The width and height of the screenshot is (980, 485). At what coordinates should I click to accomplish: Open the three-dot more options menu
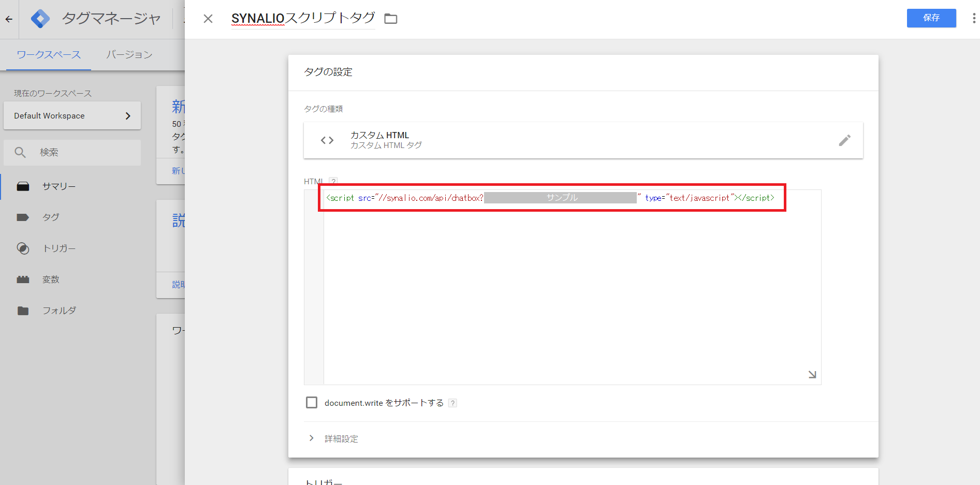pos(974,19)
